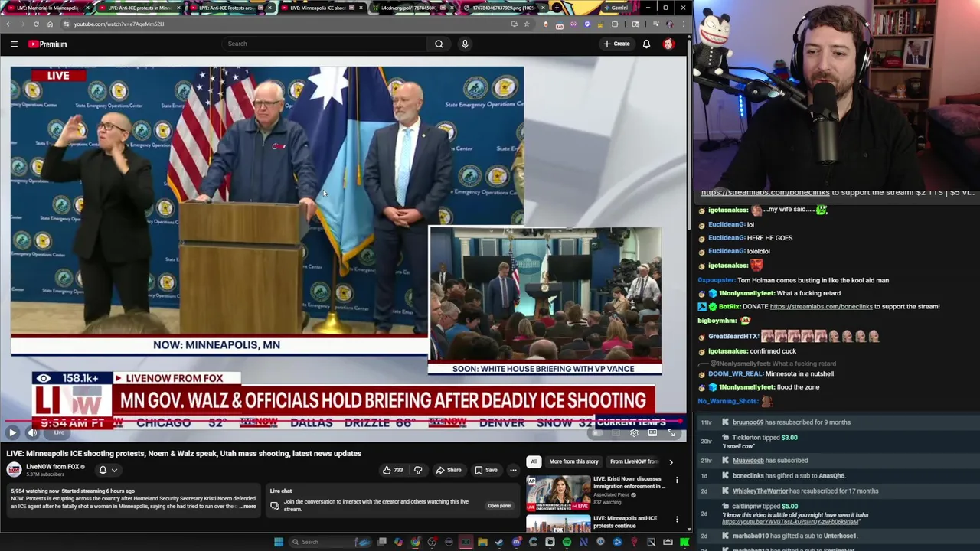Image resolution: width=980 pixels, height=551 pixels.
Task: Click the video player play button
Action: [12, 432]
